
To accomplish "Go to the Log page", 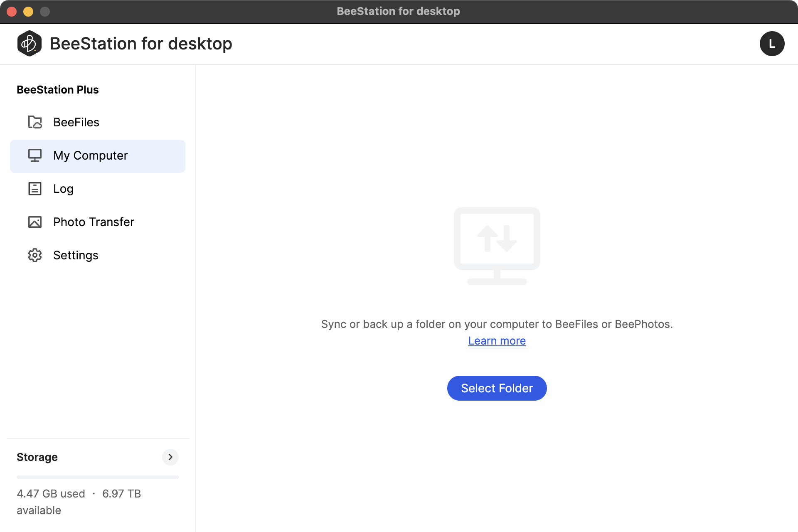I will [x=98, y=189].
